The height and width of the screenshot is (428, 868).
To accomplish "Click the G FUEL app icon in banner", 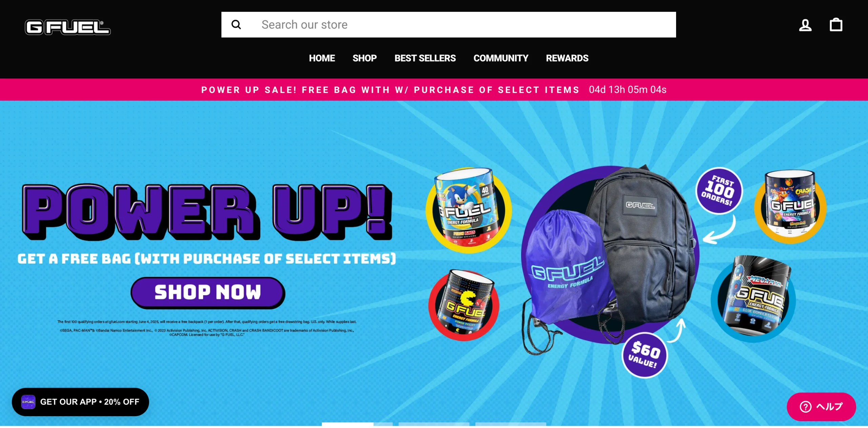I will [x=28, y=402].
